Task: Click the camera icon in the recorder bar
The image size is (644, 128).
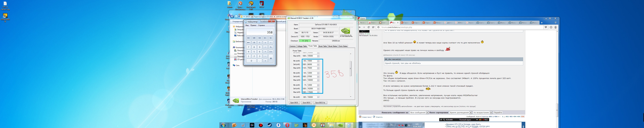Action: [x=480, y=120]
